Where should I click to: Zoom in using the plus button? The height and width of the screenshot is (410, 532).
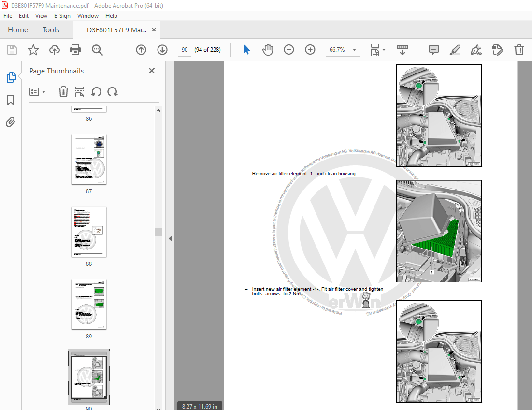310,50
